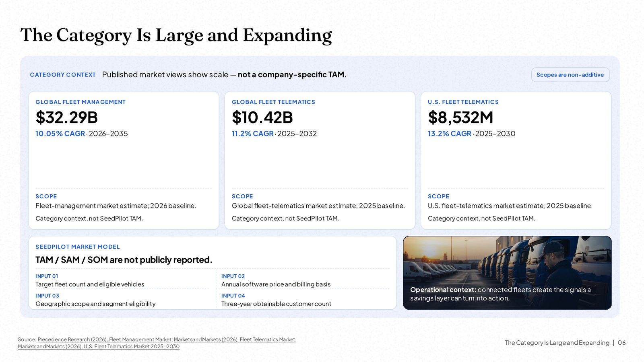Click the 'CATEGORY CONTEXT' label
Viewport: 644px width, 362px height.
pos(63,75)
